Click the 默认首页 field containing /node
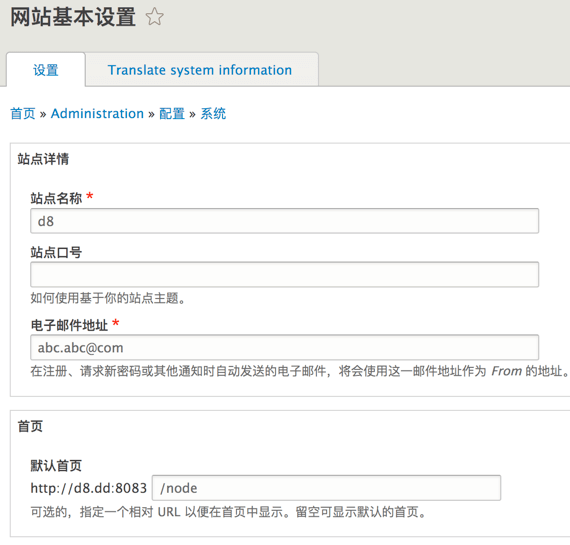 (326, 488)
